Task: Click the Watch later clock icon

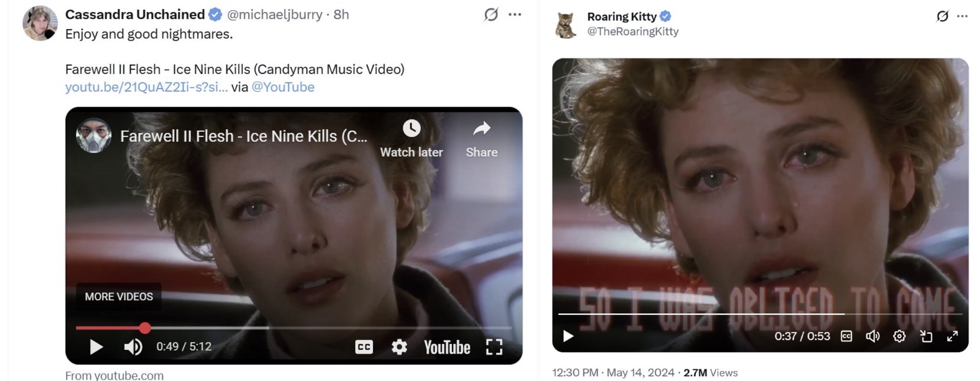Action: [411, 128]
